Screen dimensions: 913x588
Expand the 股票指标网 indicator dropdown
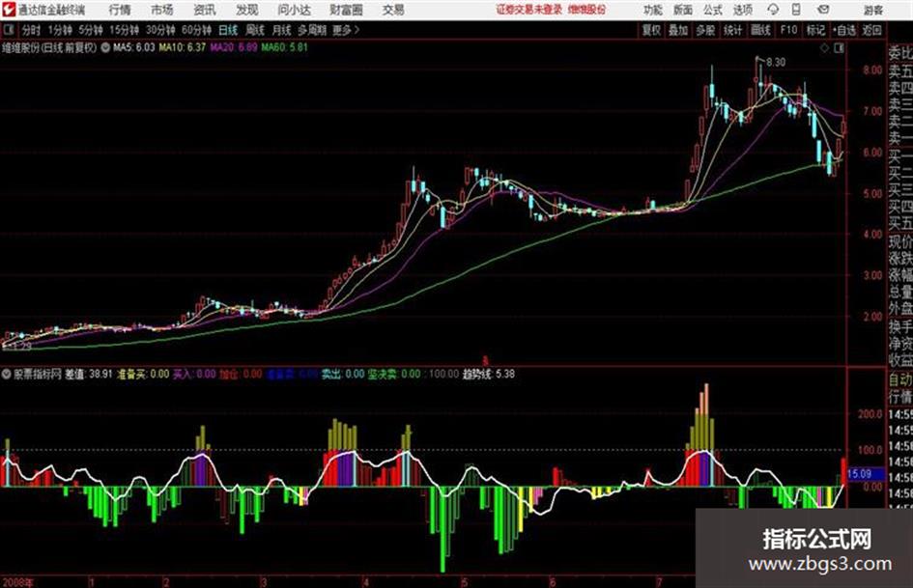point(6,374)
